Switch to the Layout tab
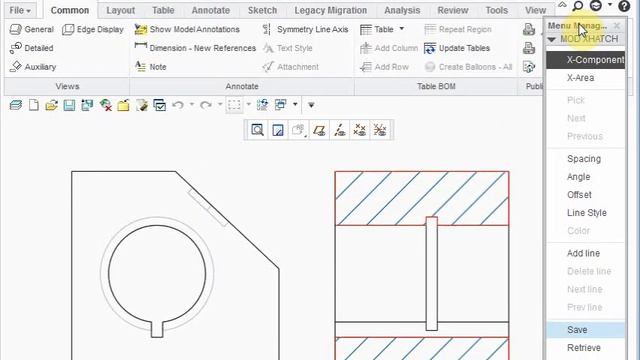Image resolution: width=640 pixels, height=360 pixels. tap(120, 10)
